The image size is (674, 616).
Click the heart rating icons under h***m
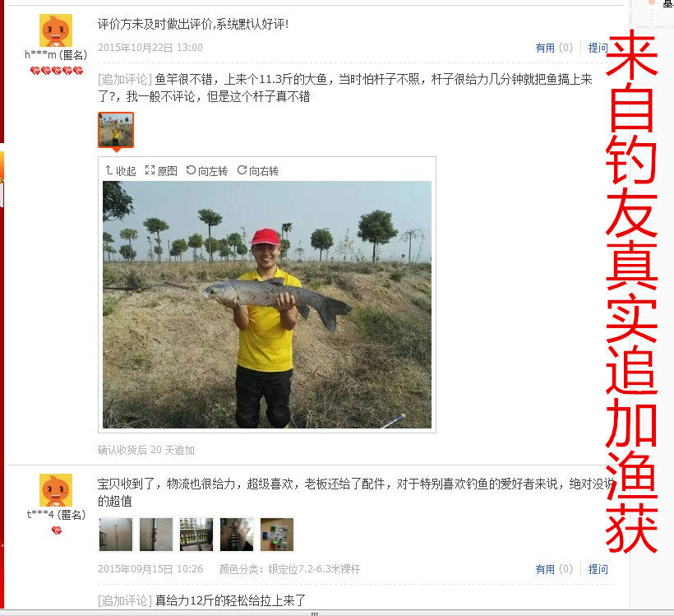pos(57,71)
